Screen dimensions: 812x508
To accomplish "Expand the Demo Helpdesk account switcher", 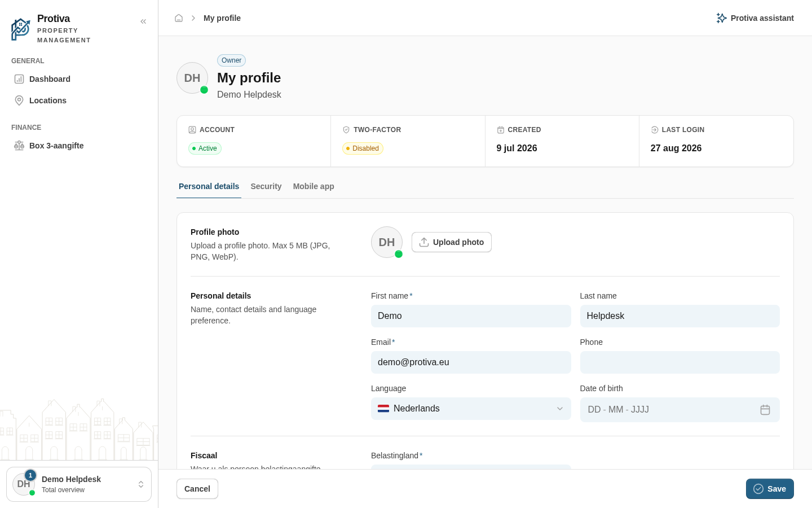I will click(x=79, y=484).
